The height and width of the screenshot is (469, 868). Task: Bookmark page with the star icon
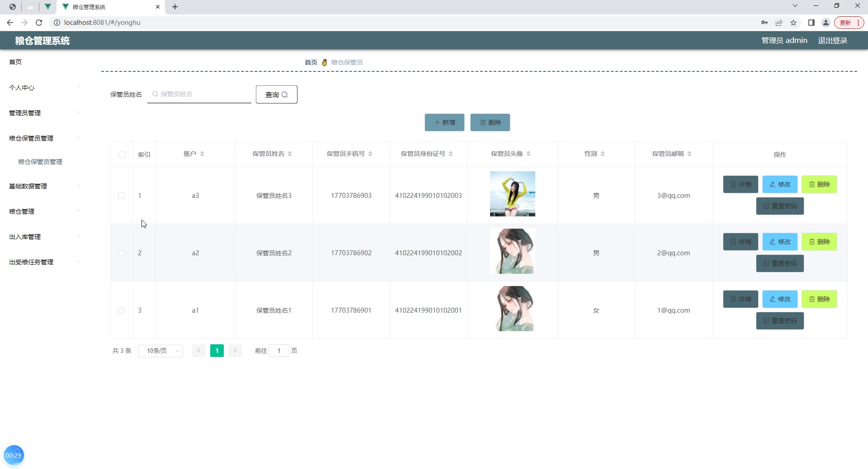coord(793,23)
